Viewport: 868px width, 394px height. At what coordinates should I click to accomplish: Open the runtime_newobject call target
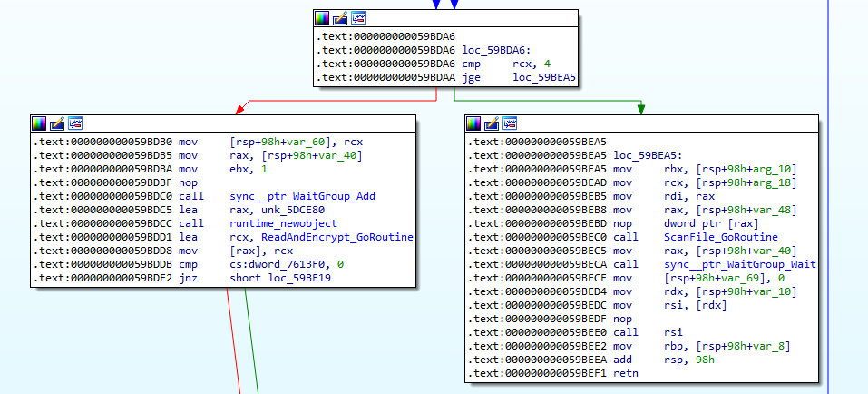pyautogui.click(x=282, y=223)
